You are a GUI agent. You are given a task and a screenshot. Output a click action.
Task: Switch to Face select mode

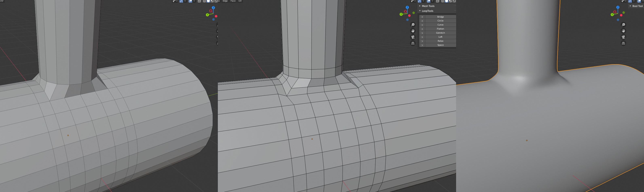233,1
